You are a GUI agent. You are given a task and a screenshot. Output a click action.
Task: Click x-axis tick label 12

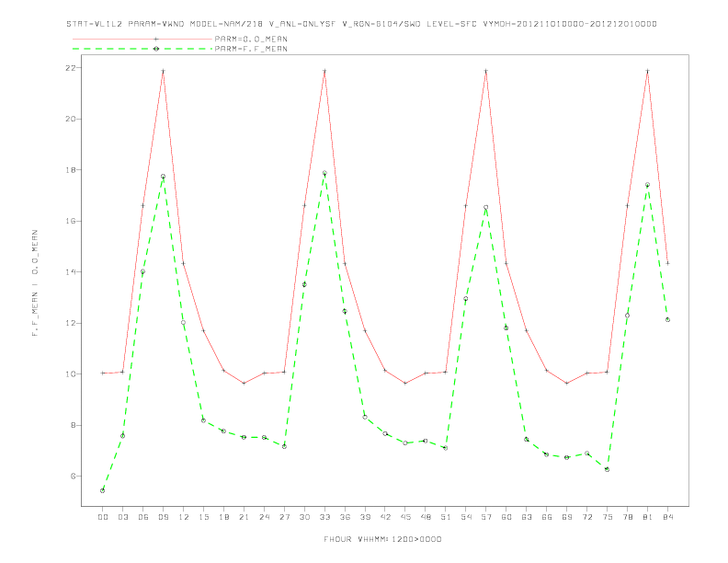coord(184,517)
